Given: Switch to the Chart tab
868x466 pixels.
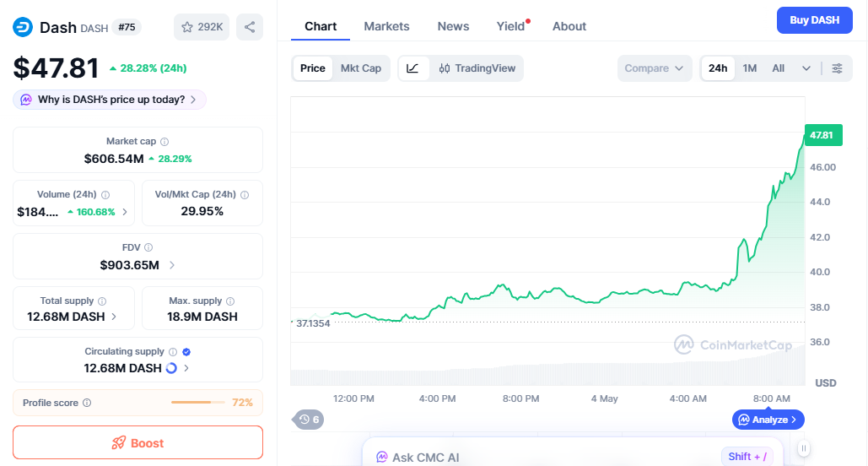Looking at the screenshot, I should click(x=321, y=26).
